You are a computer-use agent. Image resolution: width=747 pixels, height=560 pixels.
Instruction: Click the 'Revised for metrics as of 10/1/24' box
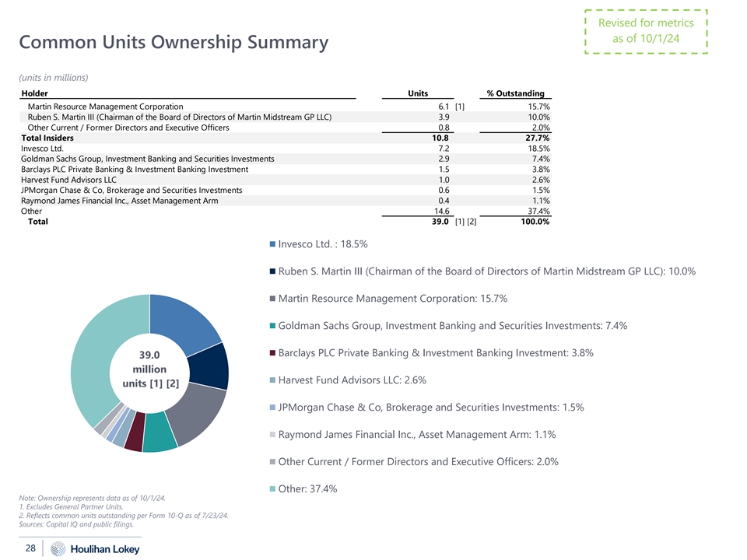(x=647, y=31)
